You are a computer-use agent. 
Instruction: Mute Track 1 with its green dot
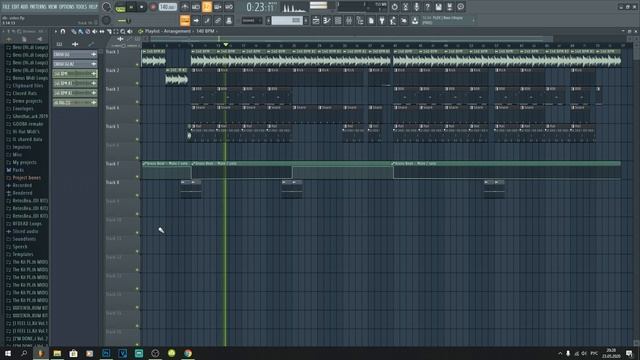coord(137,64)
